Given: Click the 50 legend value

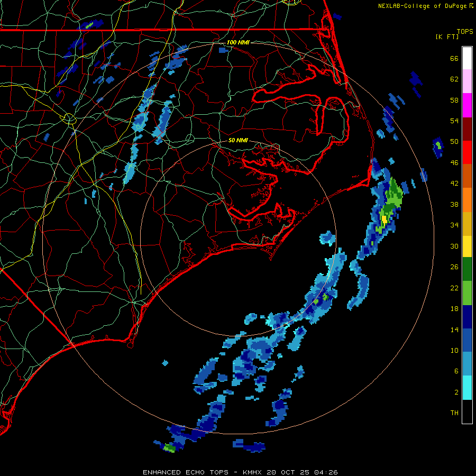Looking at the screenshot, I should pyautogui.click(x=454, y=142).
